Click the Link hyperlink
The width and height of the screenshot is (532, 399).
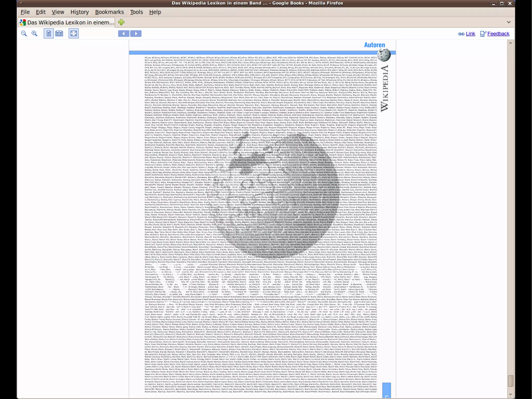[470, 34]
